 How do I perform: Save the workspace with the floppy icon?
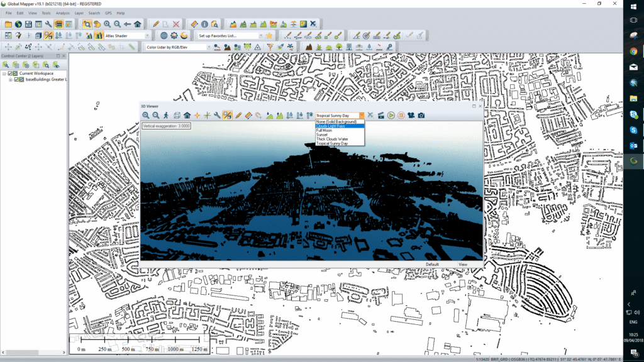click(28, 25)
